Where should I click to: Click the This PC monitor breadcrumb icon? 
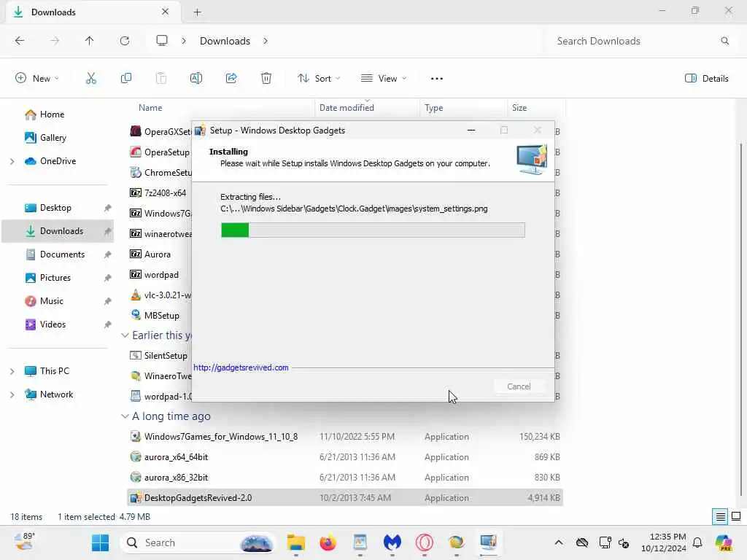(x=162, y=41)
